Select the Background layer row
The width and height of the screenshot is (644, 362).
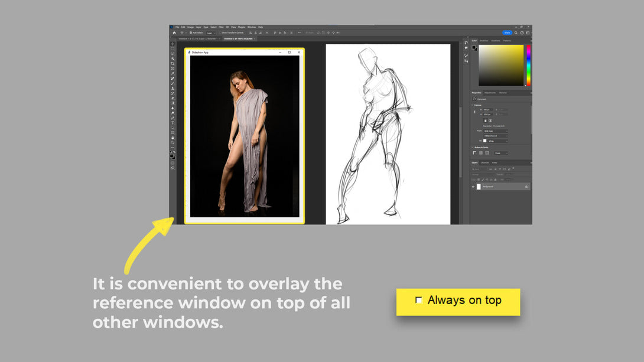(500, 187)
